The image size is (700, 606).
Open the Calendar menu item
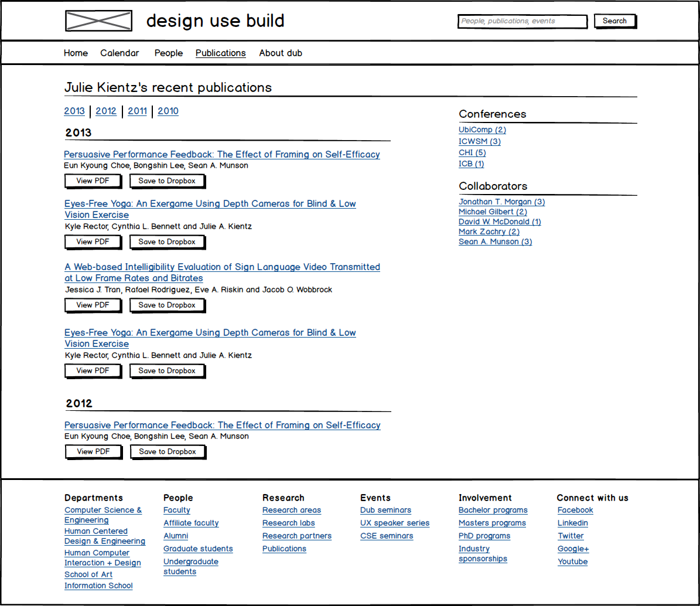[119, 53]
